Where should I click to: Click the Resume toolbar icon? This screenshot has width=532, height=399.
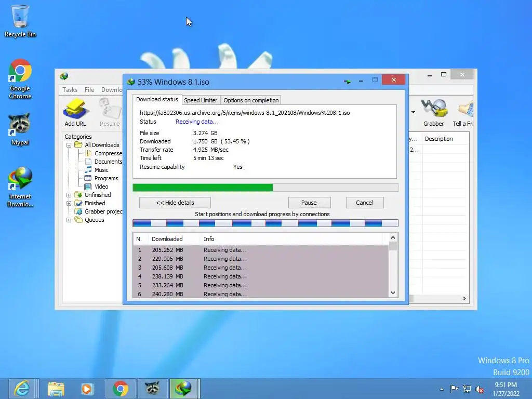click(x=110, y=112)
